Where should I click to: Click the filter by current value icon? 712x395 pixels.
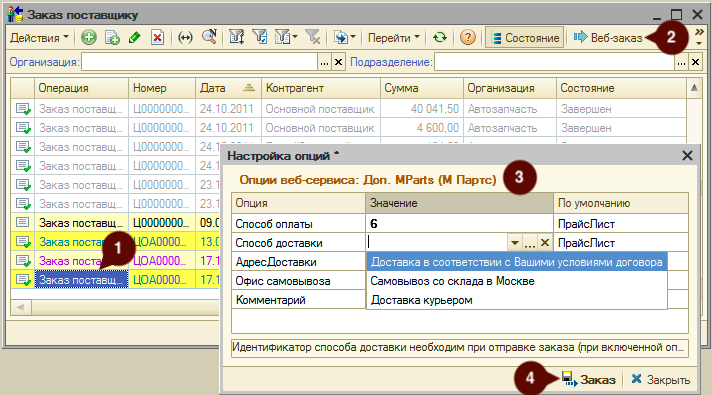point(260,37)
